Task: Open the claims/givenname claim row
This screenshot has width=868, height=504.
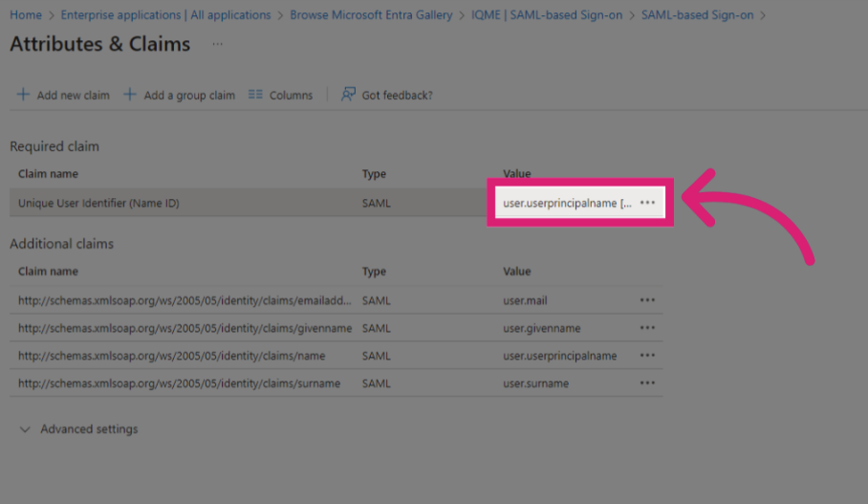Action: [x=184, y=328]
